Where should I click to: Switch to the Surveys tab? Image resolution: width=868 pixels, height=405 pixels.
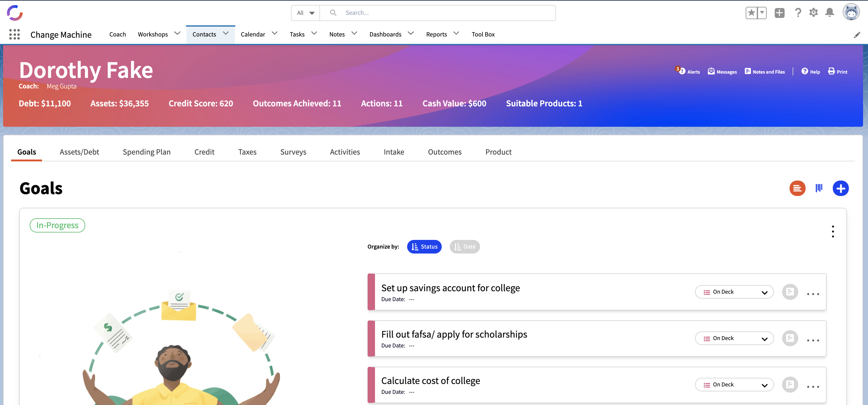293,152
